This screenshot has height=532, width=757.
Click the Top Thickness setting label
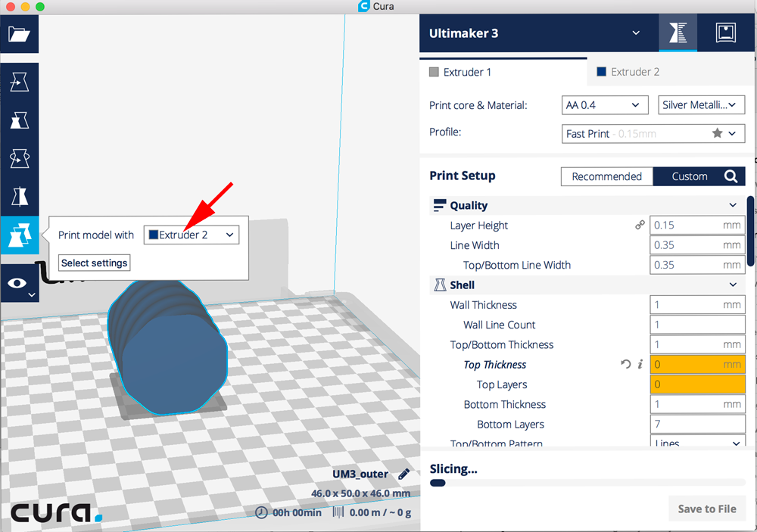tap(495, 365)
